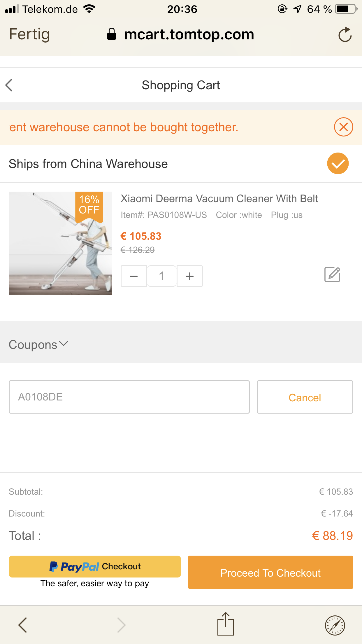Cancel the applied coupon code
Image resolution: width=362 pixels, height=644 pixels.
coord(305,397)
